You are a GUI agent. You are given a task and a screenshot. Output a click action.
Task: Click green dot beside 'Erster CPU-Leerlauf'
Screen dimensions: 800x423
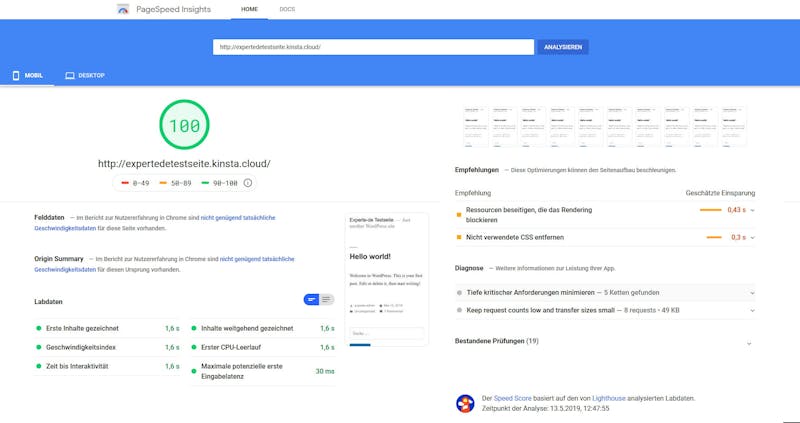[x=194, y=347]
